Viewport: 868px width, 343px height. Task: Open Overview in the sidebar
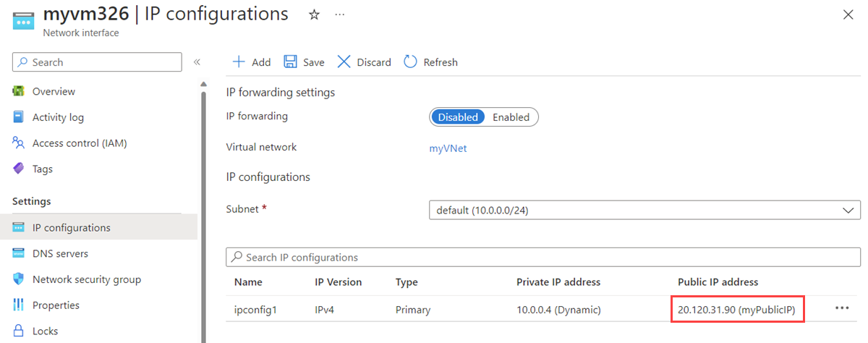pyautogui.click(x=54, y=92)
